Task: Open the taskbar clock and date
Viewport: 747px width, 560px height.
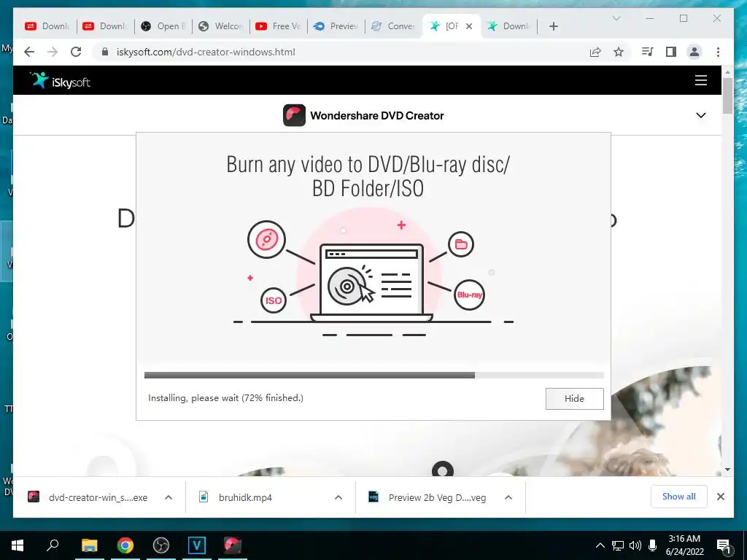Action: pos(684,545)
